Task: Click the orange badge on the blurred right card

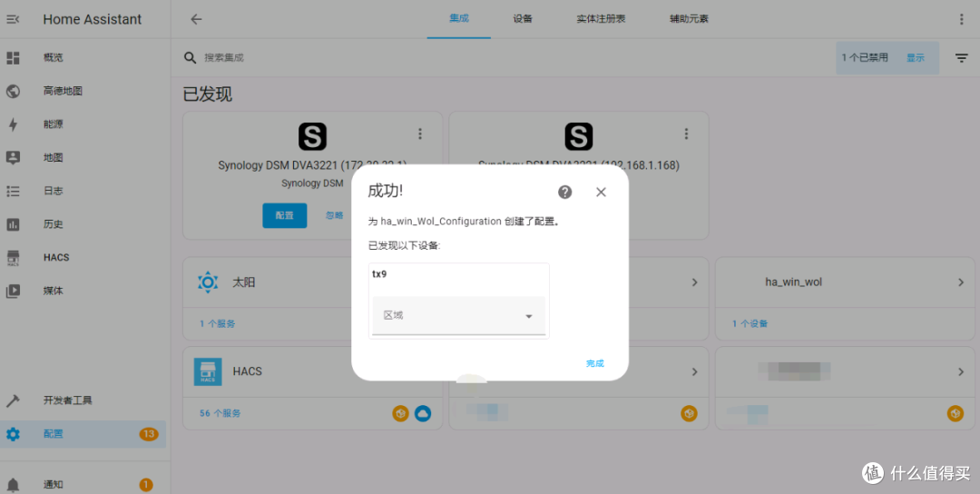Action: [955, 413]
